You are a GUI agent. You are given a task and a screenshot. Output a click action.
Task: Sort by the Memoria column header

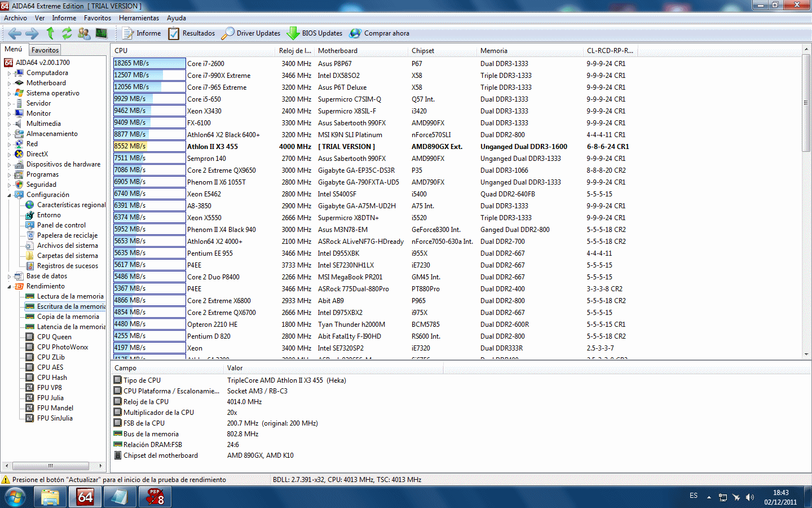(529, 51)
